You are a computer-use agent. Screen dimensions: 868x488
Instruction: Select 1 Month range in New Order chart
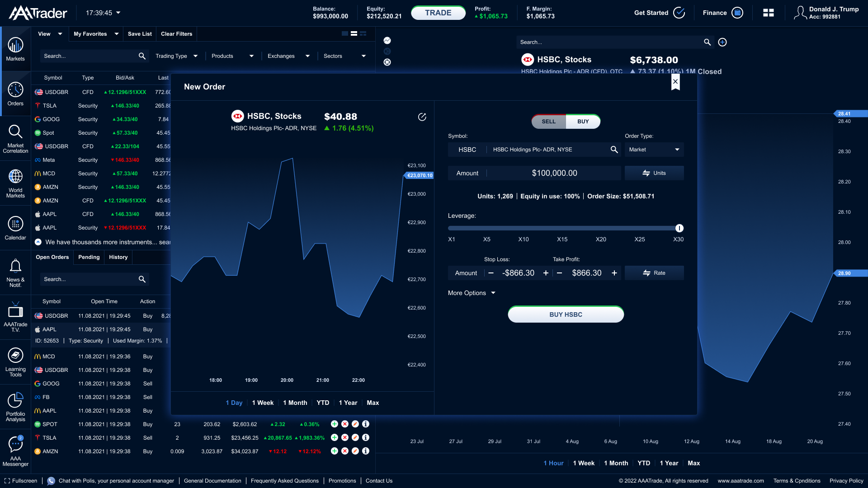pos(295,403)
